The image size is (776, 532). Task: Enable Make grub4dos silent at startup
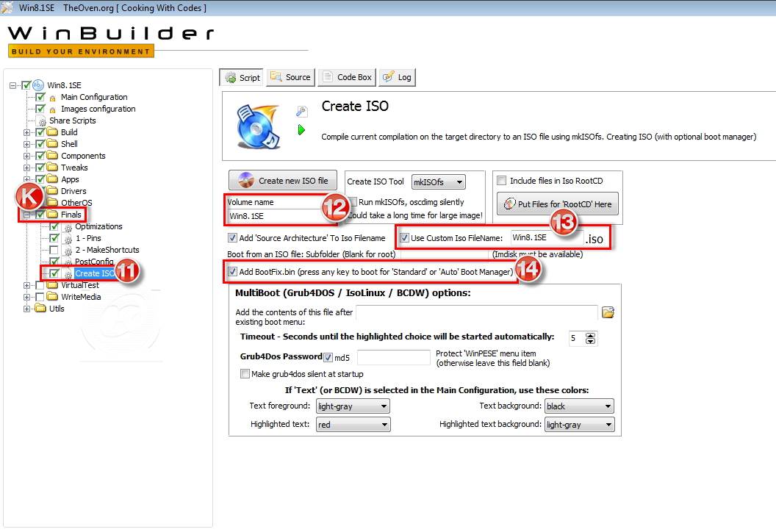(245, 373)
